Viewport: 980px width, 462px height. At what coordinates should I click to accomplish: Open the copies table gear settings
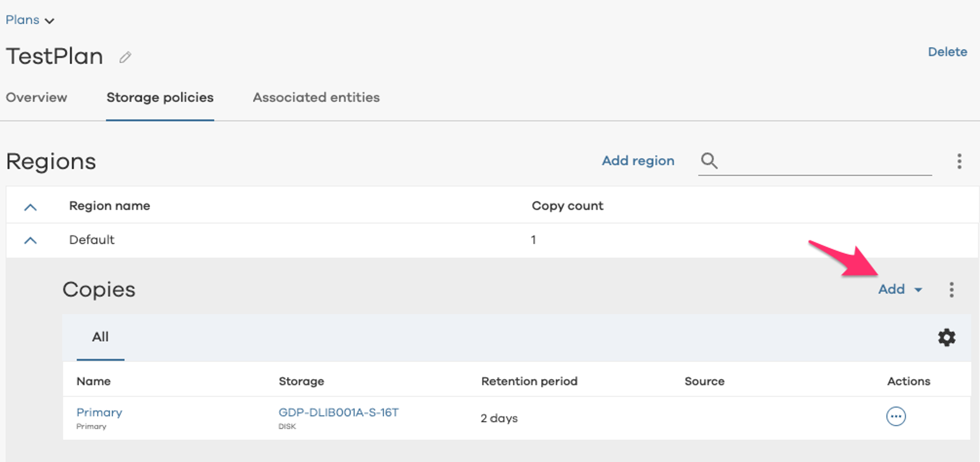(x=946, y=337)
